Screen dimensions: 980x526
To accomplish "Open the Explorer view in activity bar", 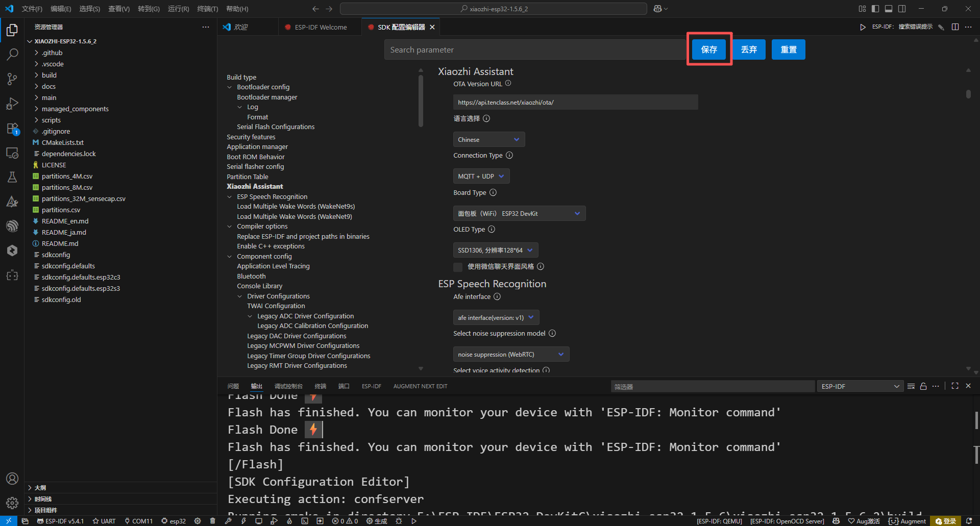I will click(x=12, y=30).
